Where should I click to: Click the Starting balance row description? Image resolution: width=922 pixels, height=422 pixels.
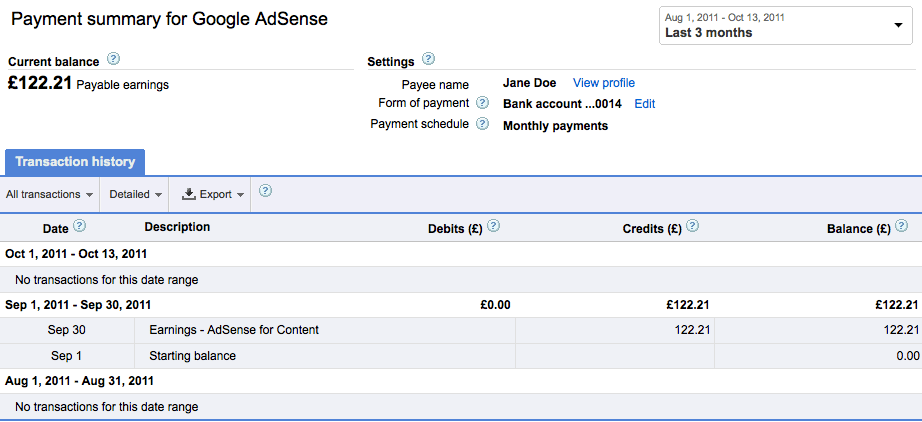click(x=192, y=356)
